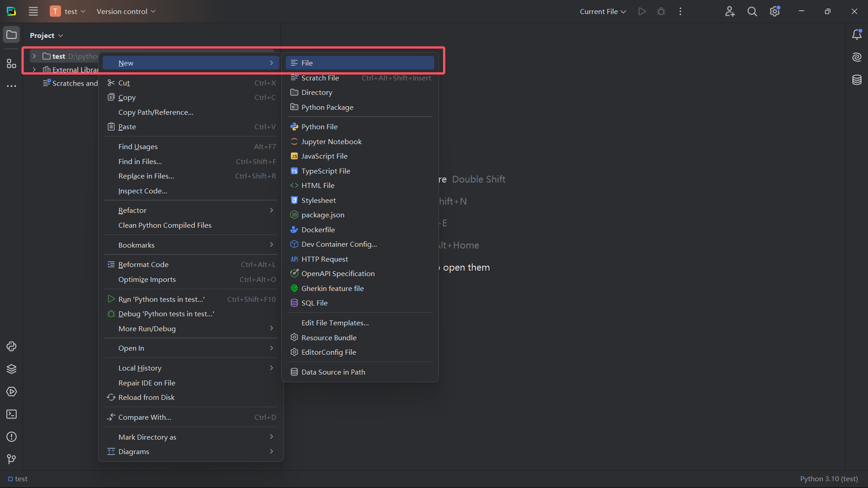Open the Structure tool window icon
868x488 pixels.
coord(11,64)
